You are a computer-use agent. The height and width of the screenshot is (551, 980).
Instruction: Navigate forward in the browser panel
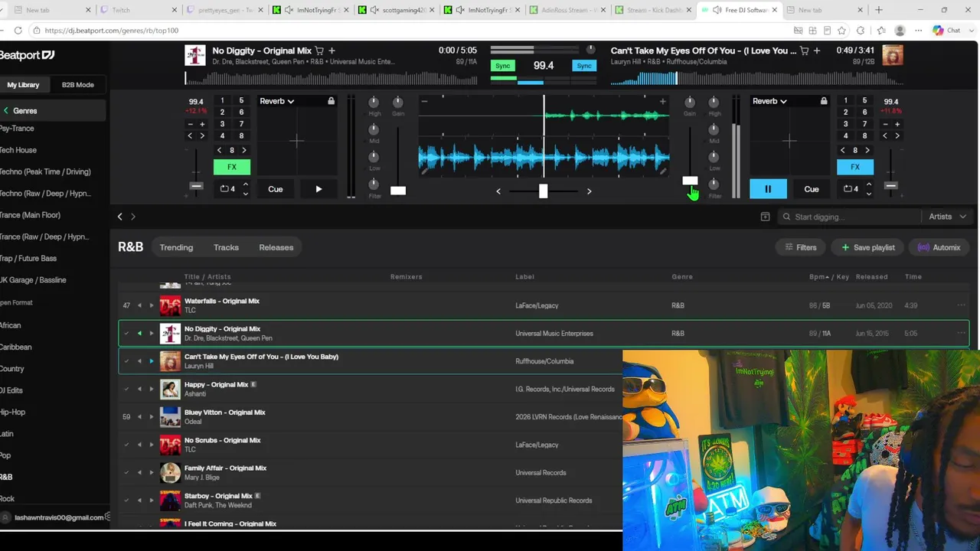132,217
